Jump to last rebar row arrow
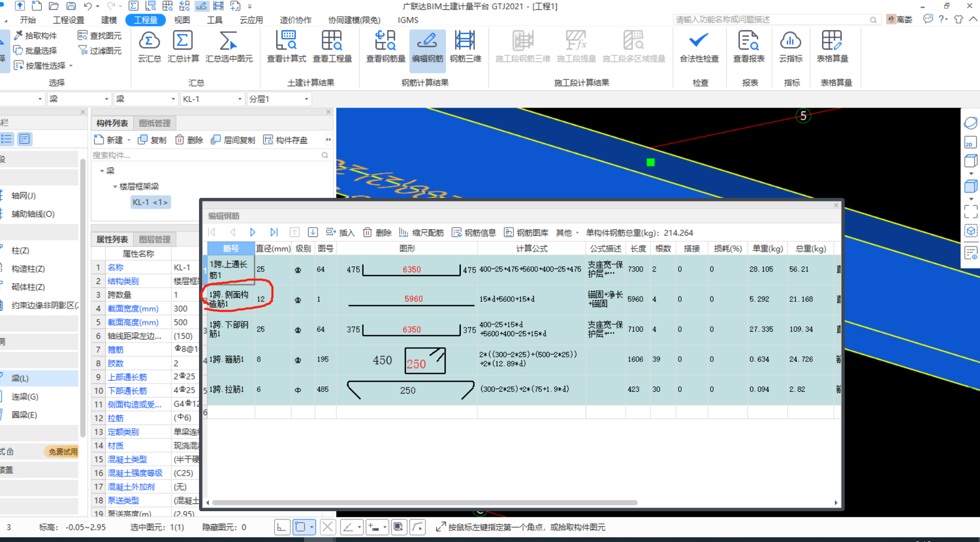This screenshot has height=542, width=980. click(274, 232)
